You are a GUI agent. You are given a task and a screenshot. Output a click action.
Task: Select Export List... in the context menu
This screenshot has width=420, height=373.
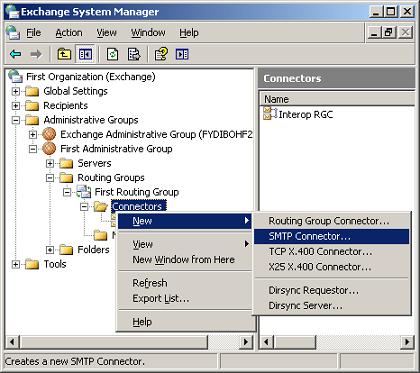[x=184, y=298]
